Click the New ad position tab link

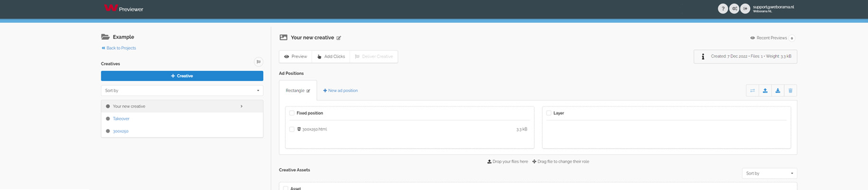click(x=341, y=90)
